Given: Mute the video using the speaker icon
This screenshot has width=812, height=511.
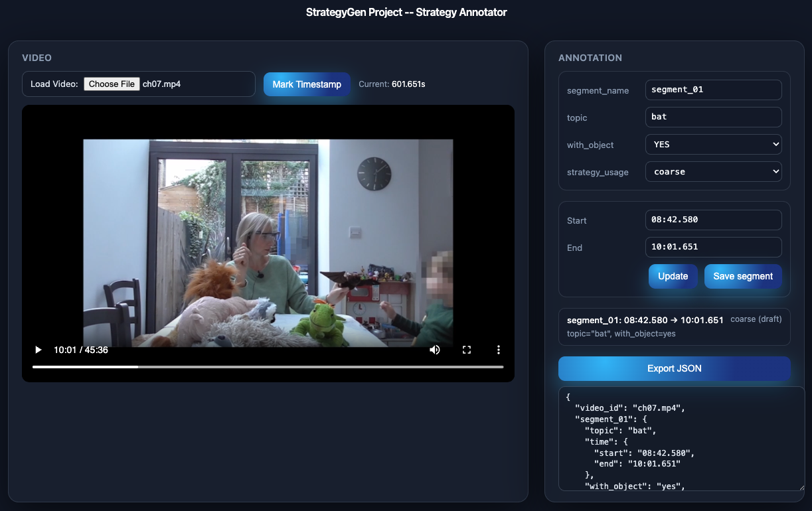Looking at the screenshot, I should (x=435, y=350).
